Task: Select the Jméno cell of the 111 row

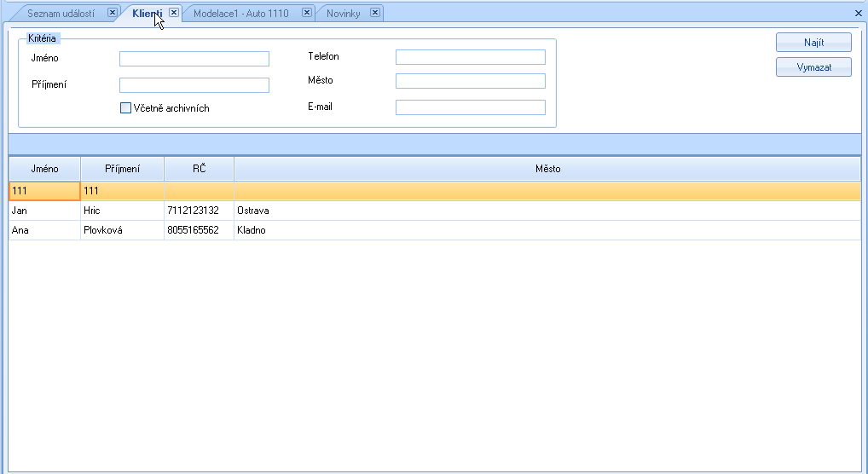Action: (45, 191)
